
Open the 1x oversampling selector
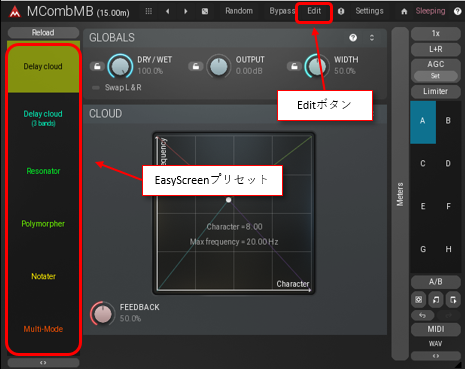435,33
